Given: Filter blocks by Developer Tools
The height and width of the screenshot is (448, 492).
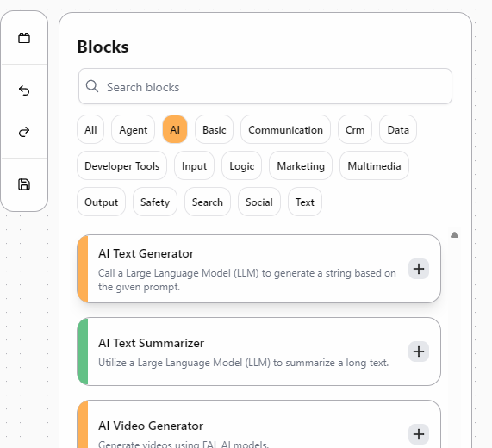Looking at the screenshot, I should 121,165.
